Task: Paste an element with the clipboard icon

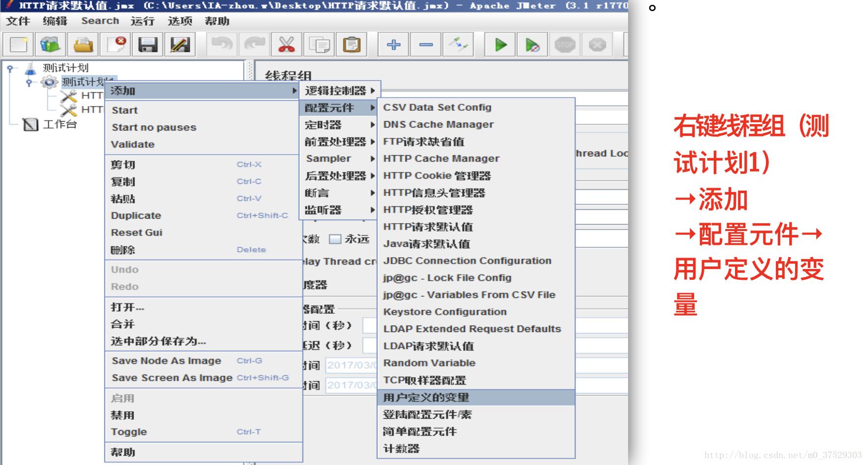Action: point(351,44)
